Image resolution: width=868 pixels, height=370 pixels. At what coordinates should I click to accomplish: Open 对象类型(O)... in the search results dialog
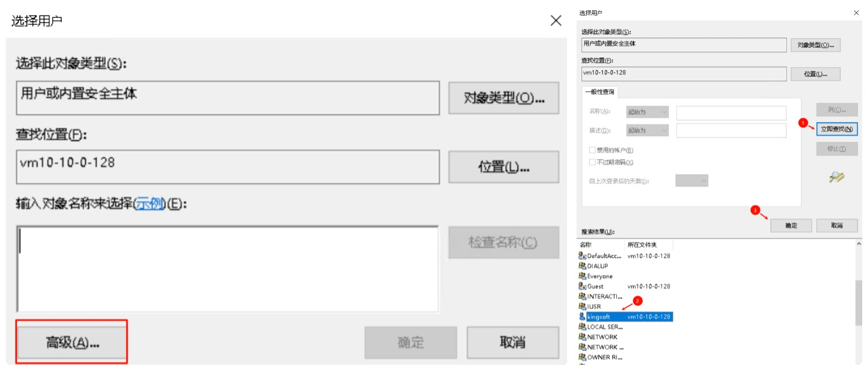point(815,45)
